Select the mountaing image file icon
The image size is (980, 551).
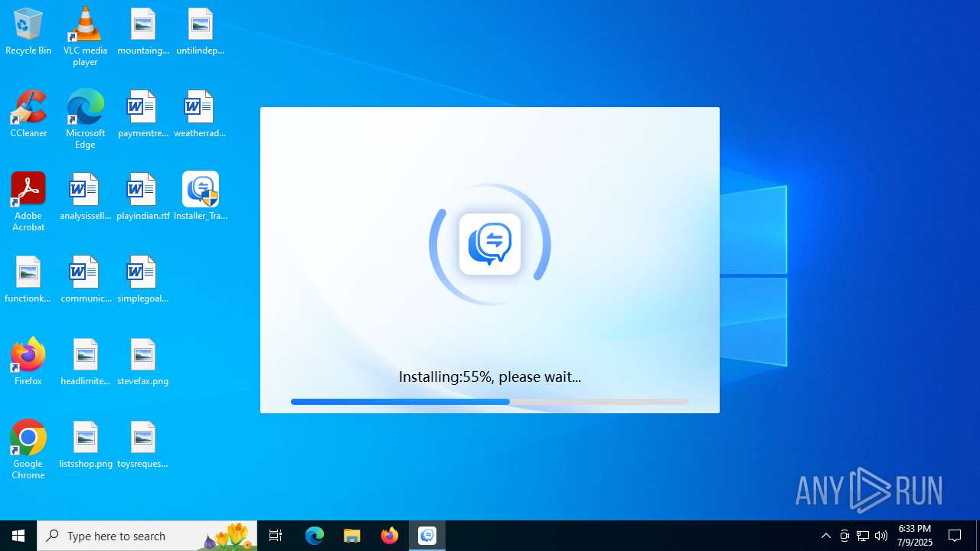pyautogui.click(x=143, y=32)
